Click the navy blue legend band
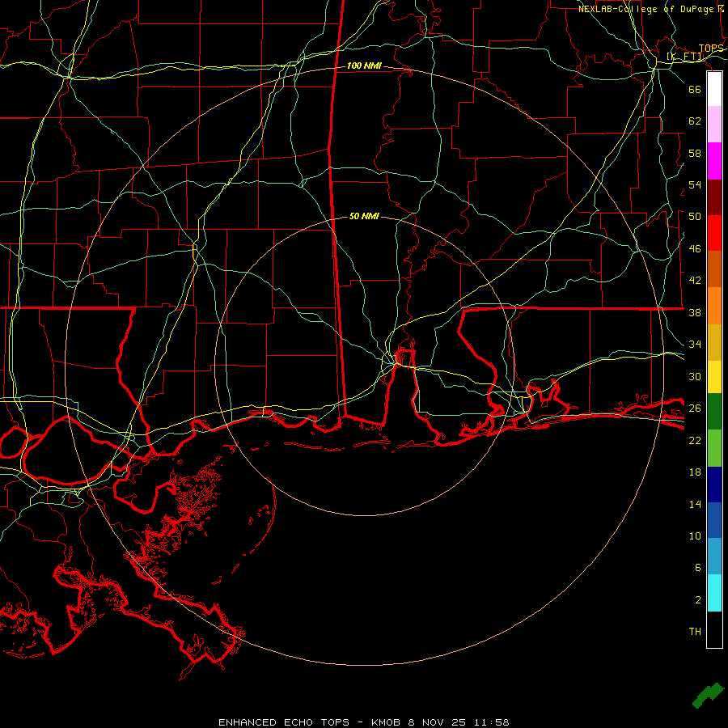Image resolution: width=728 pixels, height=728 pixels. pyautogui.click(x=714, y=485)
